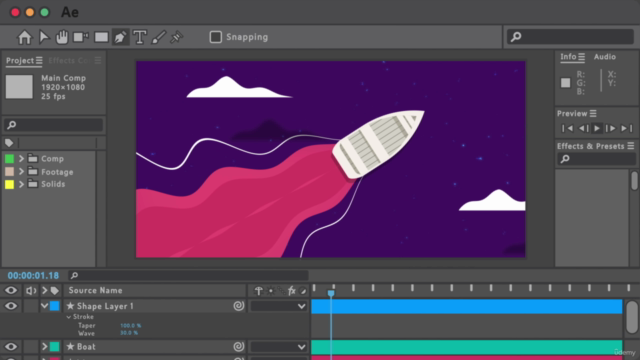Viewport: 640px width, 360px height.
Task: Click the Shape Layer 1 parent pick whip
Action: (x=239, y=306)
